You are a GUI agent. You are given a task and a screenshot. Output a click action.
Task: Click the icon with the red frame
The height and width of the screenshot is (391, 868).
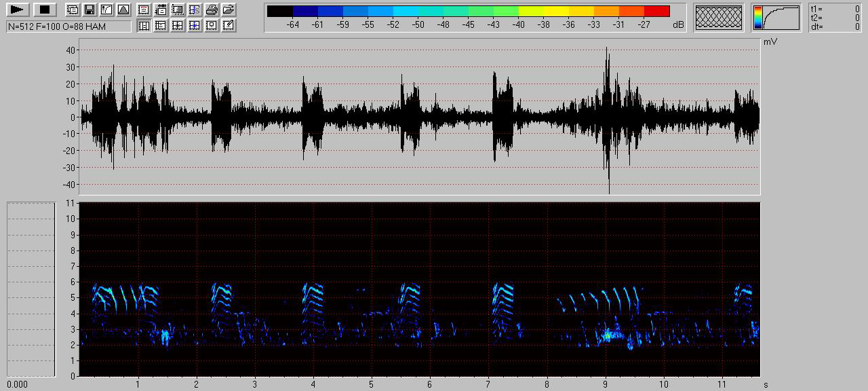point(144,10)
